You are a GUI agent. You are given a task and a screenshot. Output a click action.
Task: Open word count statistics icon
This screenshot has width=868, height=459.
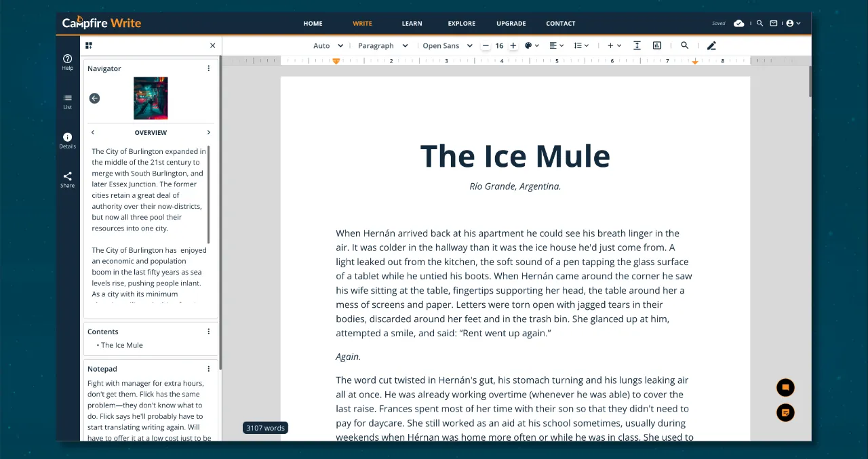(x=656, y=45)
